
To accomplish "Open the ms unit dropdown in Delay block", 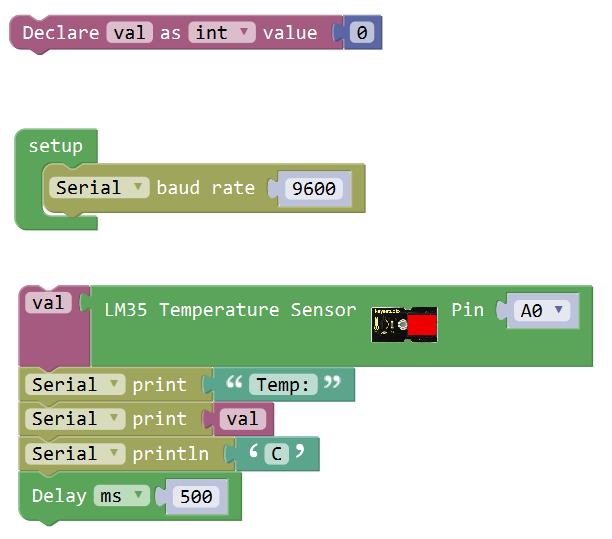I will (121, 496).
